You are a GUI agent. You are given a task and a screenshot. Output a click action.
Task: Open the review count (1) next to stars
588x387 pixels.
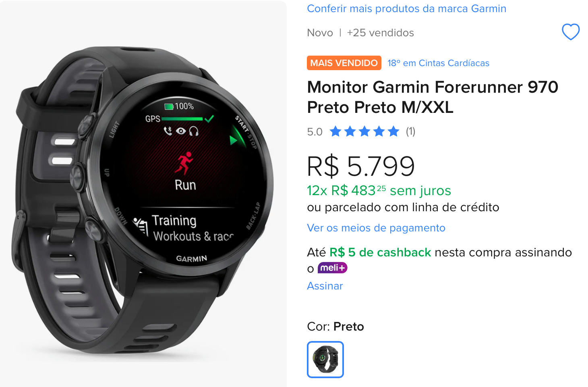[x=410, y=131]
